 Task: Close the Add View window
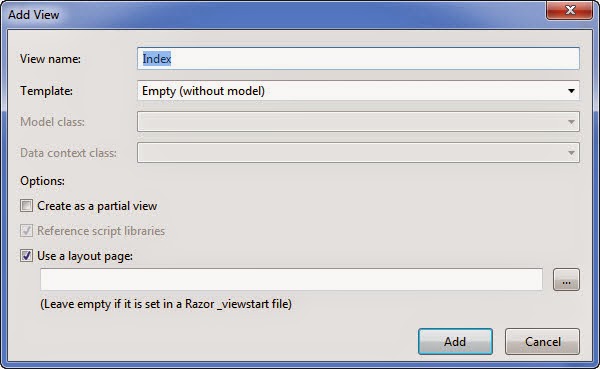(570, 10)
